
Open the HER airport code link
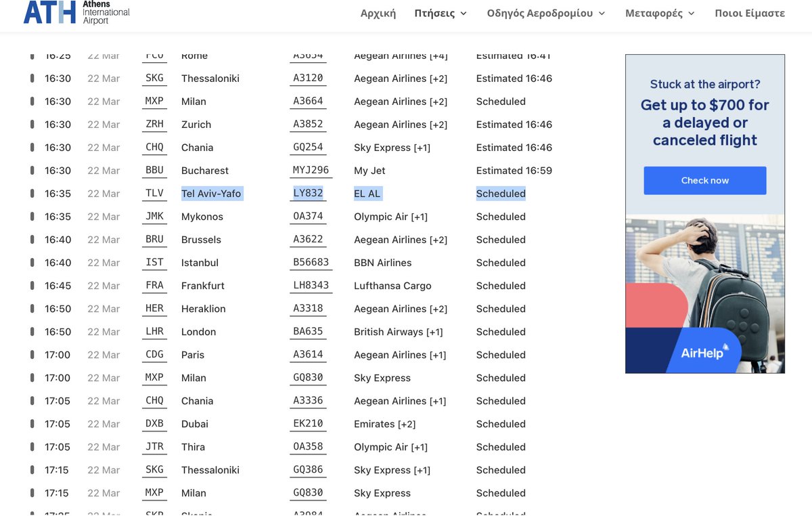(154, 309)
